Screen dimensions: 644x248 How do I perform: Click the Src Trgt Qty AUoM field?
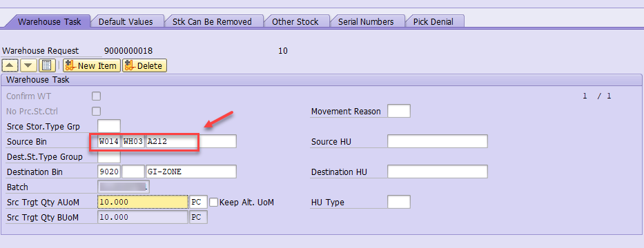(143, 202)
